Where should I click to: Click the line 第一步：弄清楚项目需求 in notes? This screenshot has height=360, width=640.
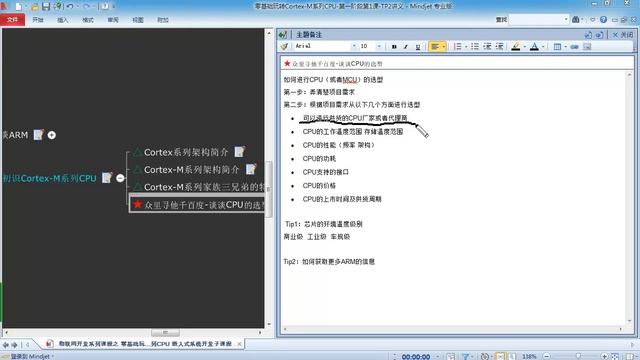319,92
